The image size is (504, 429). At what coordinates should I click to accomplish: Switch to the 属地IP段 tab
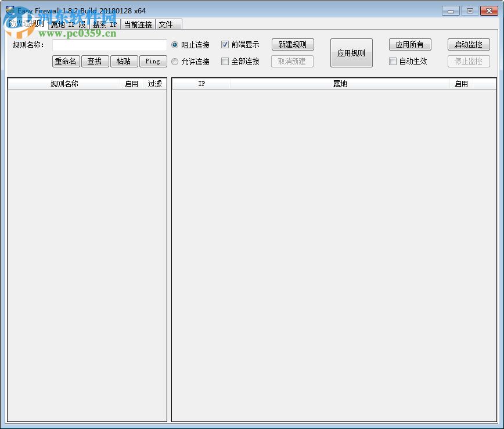click(69, 24)
